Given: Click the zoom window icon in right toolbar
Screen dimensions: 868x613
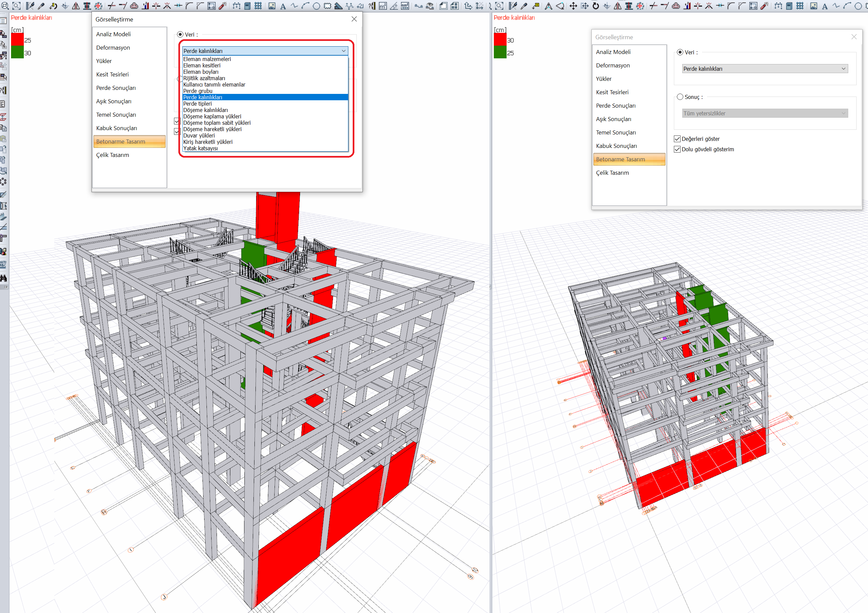Looking at the screenshot, I should tap(499, 6).
